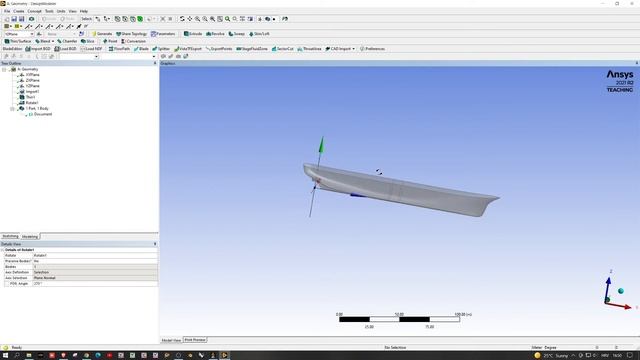Click the SectorCut tool
640x360 pixels.
282,49
